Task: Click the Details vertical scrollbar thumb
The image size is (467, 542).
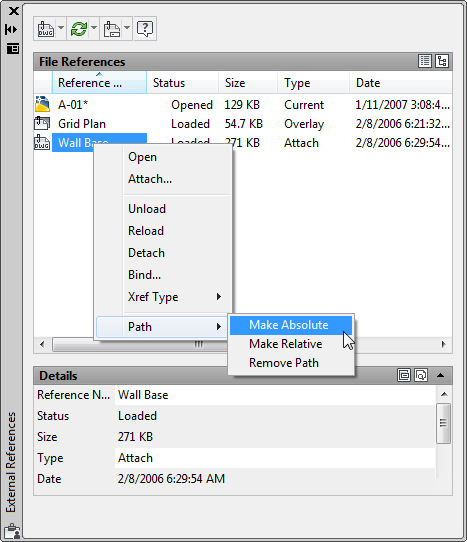Action: (443, 423)
